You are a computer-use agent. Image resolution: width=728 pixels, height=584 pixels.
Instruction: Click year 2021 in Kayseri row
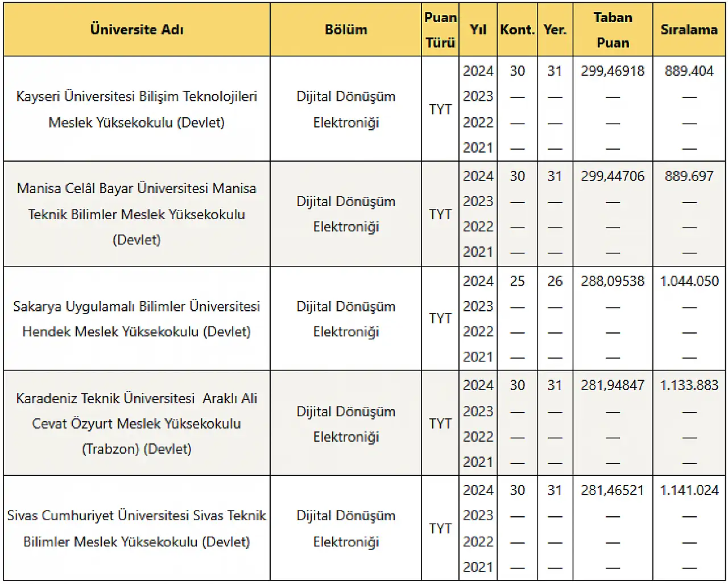478,148
